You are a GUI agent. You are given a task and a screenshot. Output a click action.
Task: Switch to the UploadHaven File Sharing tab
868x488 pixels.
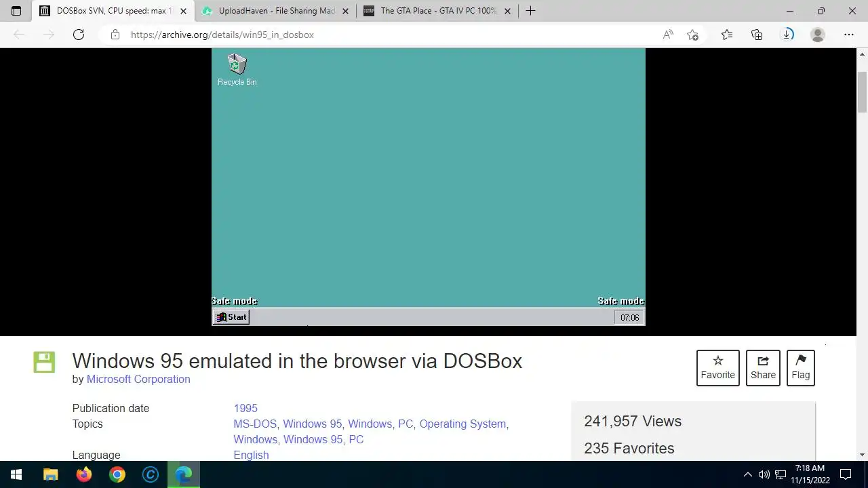(275, 11)
